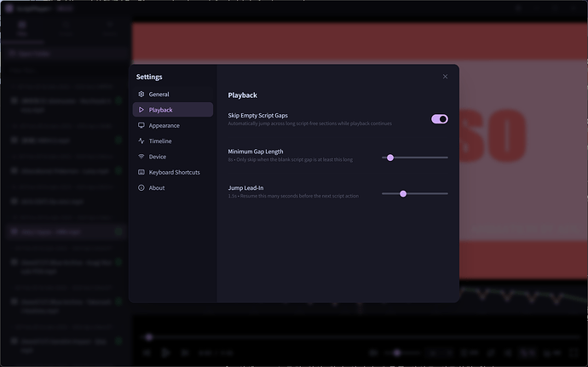Open the About section
Image resolution: width=588 pixels, height=367 pixels.
point(173,188)
